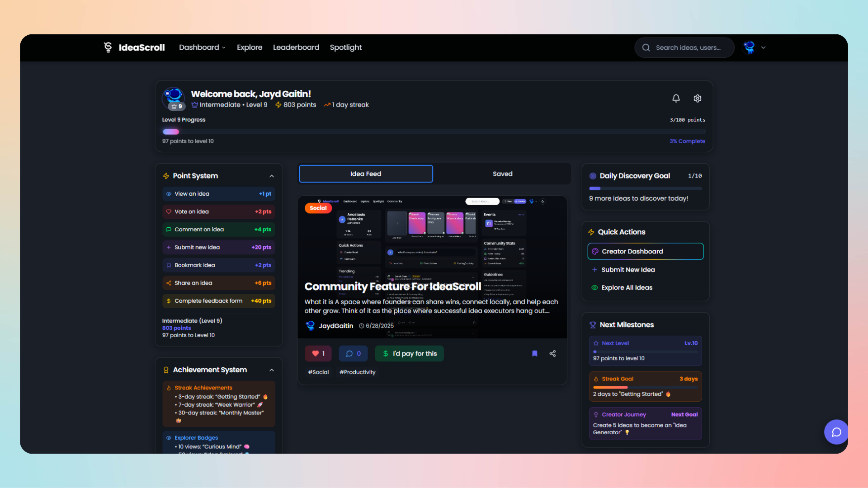Click the JaydGaitin author avatar

[x=310, y=326]
